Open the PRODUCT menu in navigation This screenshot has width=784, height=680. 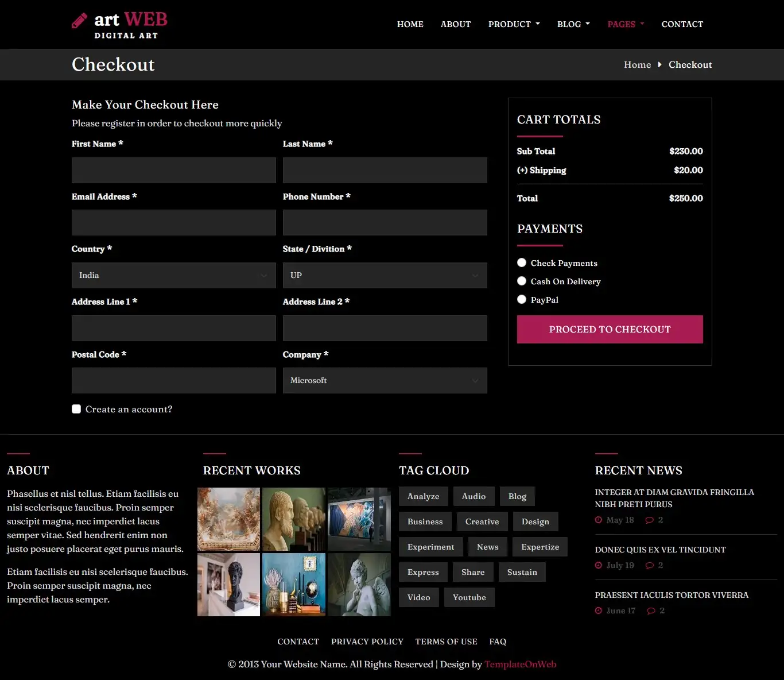(x=514, y=24)
